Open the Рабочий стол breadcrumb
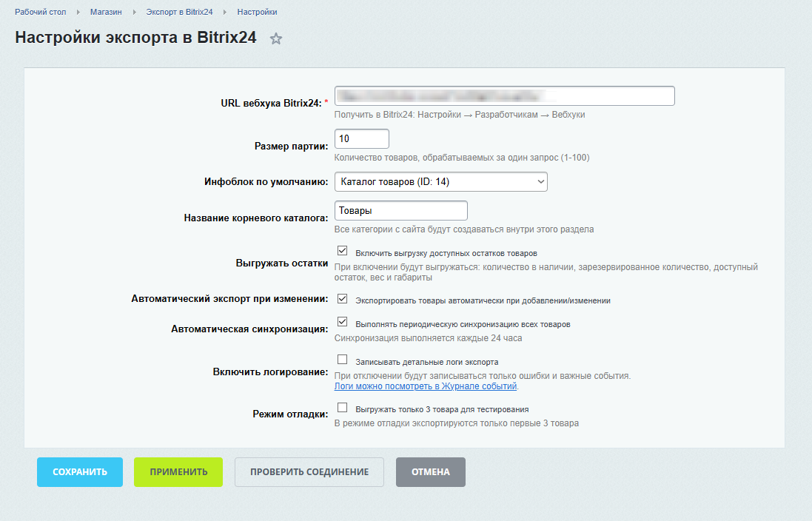This screenshot has height=521, width=812. (41, 12)
